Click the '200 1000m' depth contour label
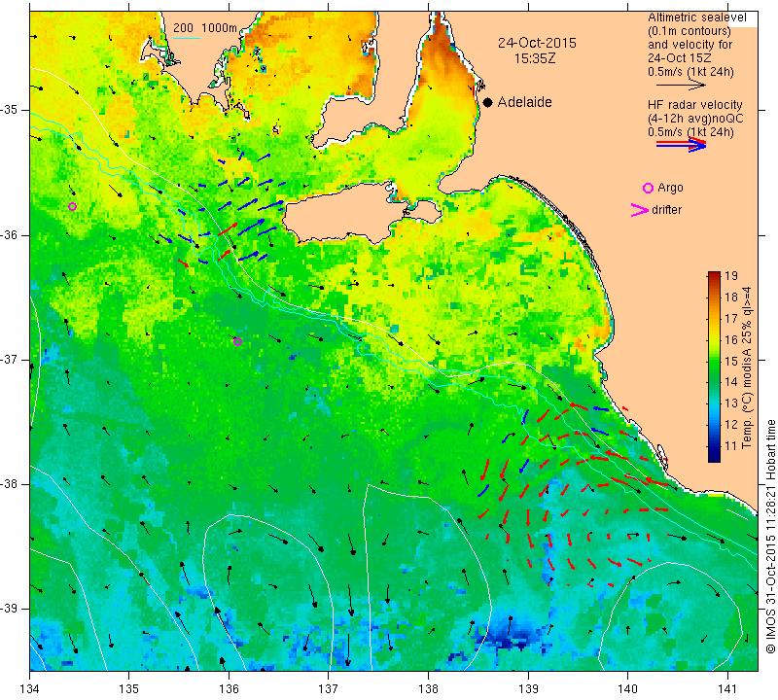This screenshot has height=700, width=778. 205,28
